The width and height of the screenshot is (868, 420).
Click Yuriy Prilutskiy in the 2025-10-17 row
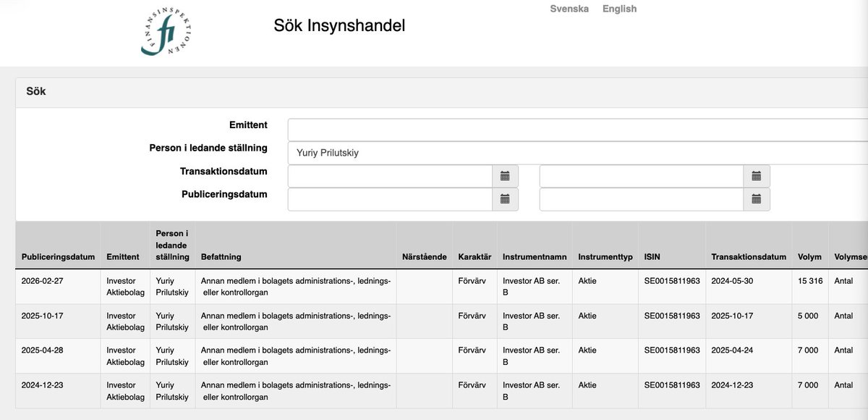pos(171,322)
